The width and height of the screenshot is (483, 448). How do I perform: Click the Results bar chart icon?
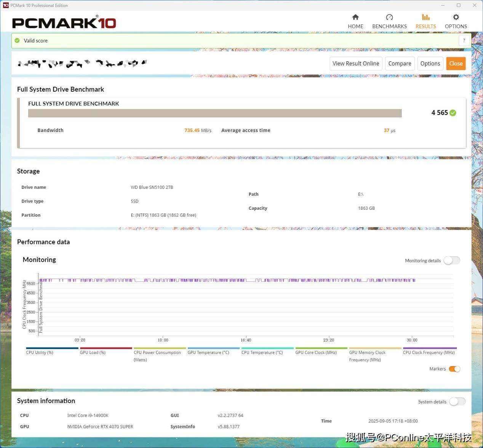[425, 17]
